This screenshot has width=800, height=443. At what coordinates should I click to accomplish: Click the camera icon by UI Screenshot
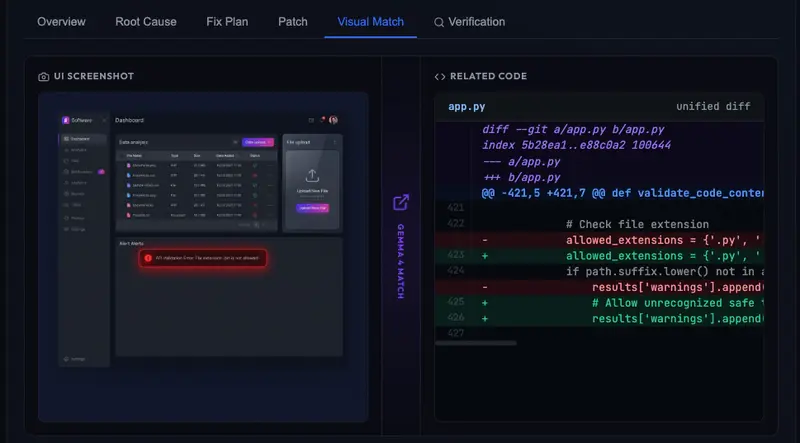43,77
